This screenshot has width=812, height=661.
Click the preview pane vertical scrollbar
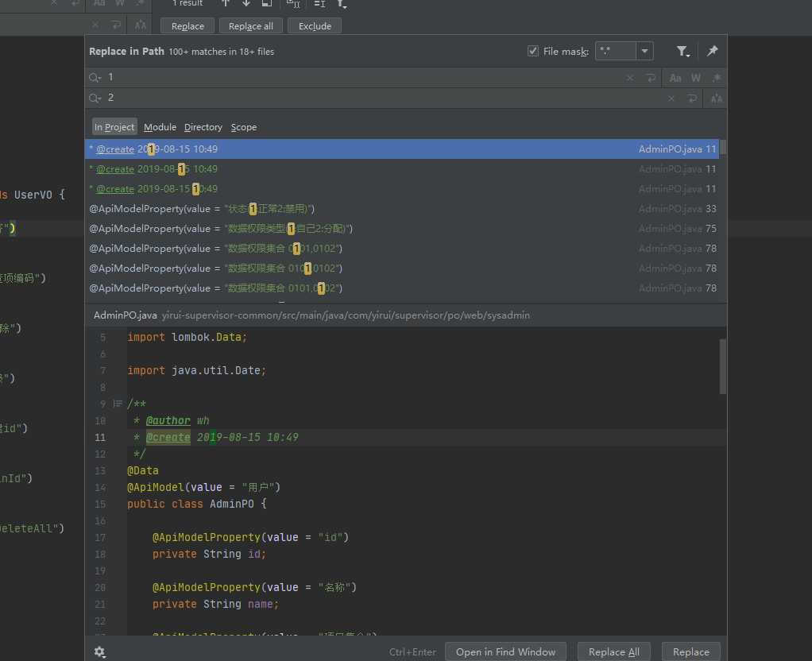723,366
